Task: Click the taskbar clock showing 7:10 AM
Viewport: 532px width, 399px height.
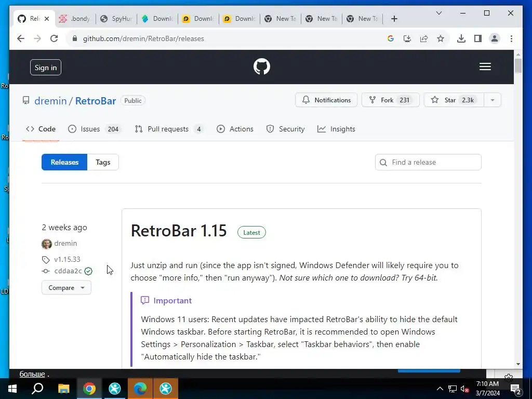Action: click(487, 389)
